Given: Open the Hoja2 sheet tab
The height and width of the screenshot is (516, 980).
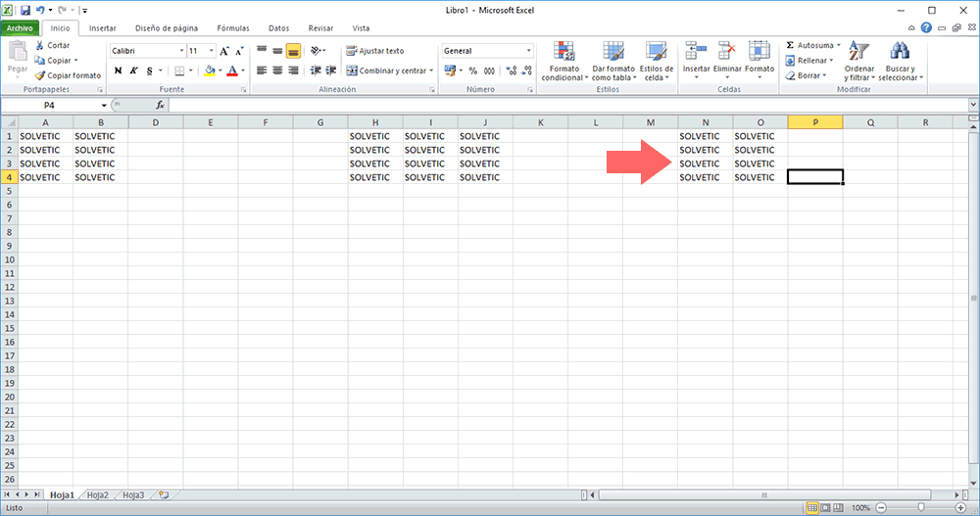Looking at the screenshot, I should 97,494.
